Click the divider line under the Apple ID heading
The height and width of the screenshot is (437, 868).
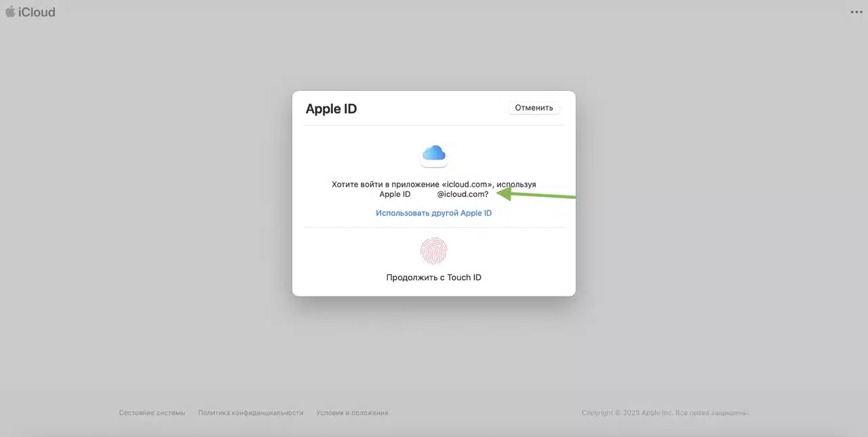(x=434, y=125)
